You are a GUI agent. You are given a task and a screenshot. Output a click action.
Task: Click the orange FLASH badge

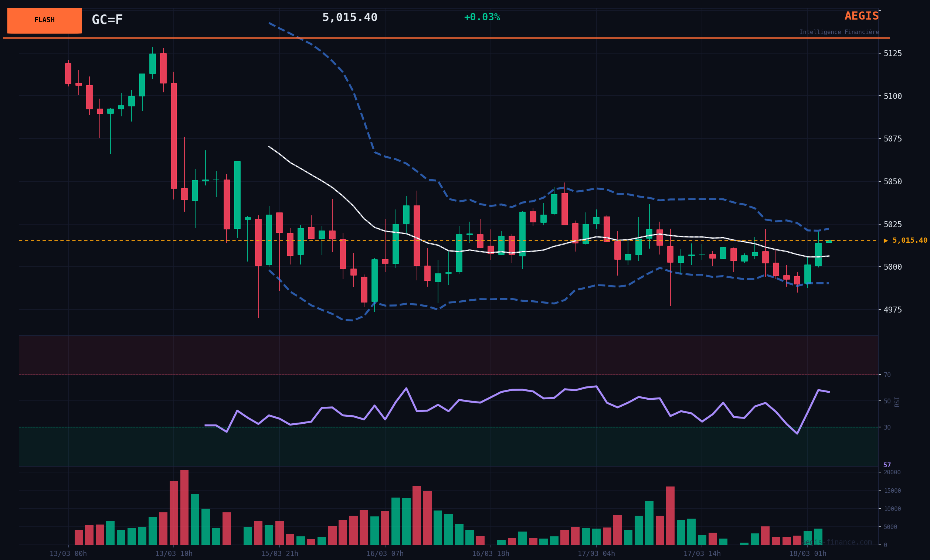point(44,20)
